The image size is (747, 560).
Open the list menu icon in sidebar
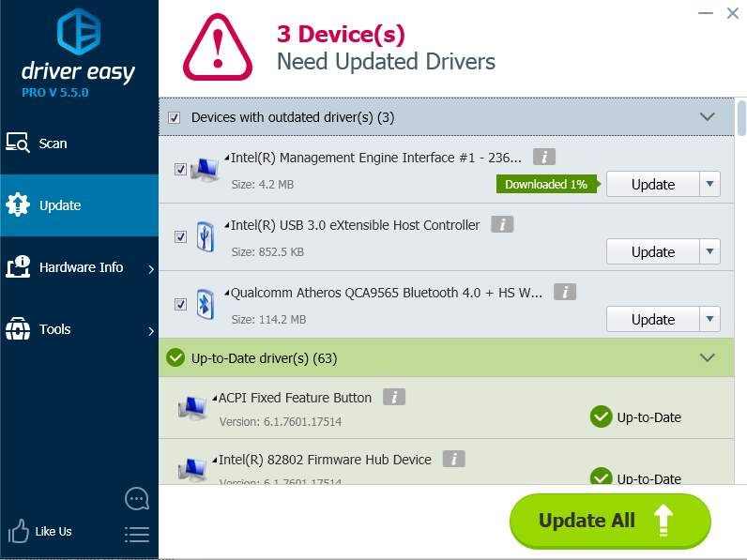click(x=137, y=535)
